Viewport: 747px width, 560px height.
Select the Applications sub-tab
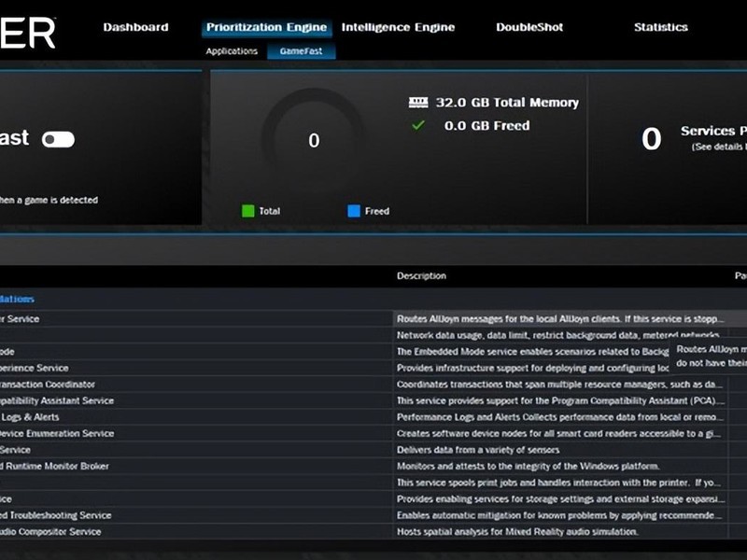[x=232, y=51]
